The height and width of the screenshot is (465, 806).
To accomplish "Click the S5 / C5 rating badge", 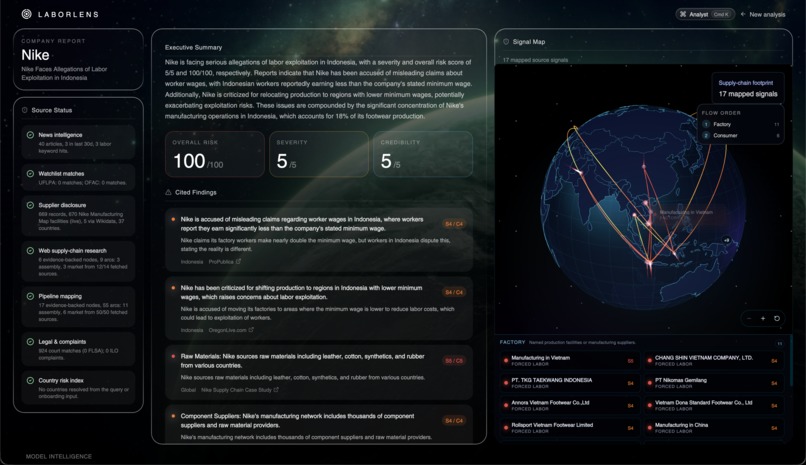I will pos(454,361).
